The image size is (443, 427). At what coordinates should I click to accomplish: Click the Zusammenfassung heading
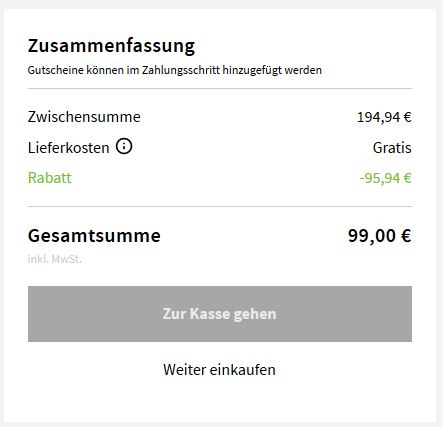coord(111,46)
